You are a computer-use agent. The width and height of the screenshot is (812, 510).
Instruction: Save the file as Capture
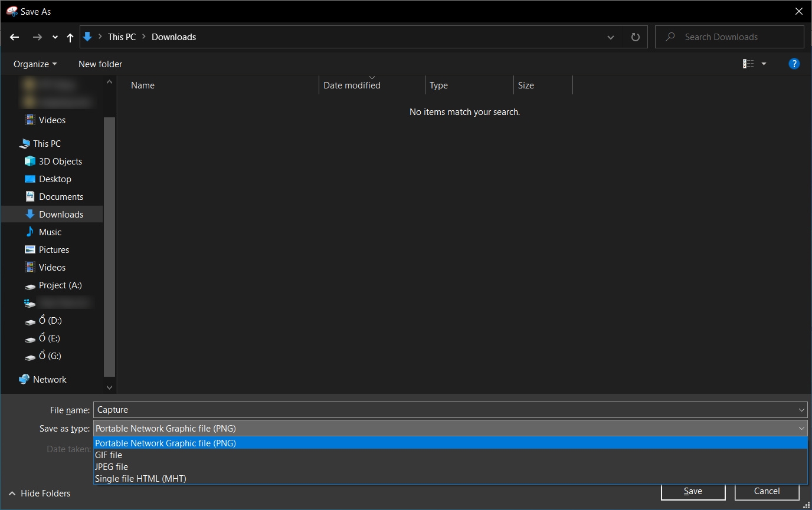[693, 491]
